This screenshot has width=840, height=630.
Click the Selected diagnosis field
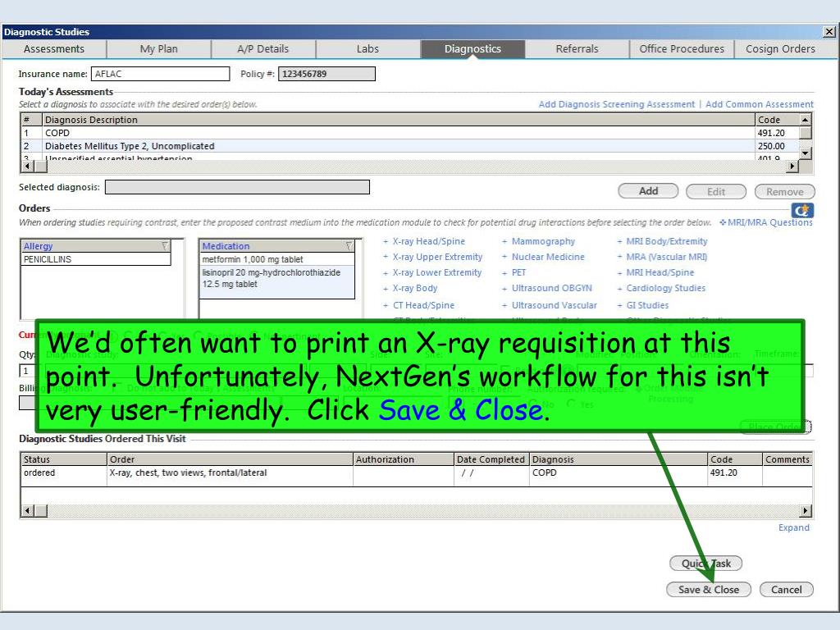(237, 187)
